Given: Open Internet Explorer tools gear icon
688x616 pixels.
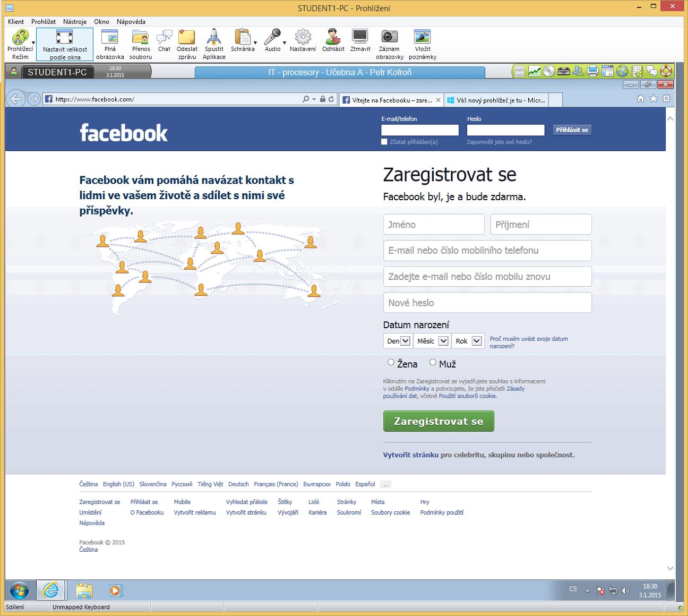Looking at the screenshot, I should (666, 99).
